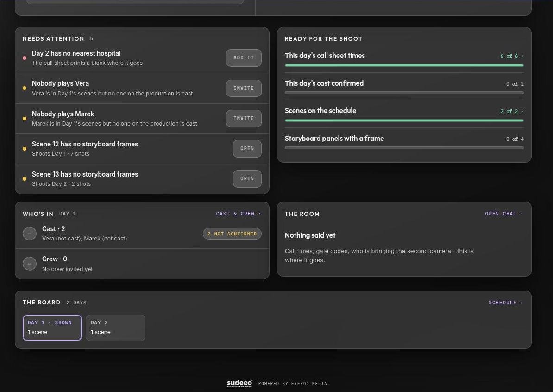Screen dimensions: 553x392
Task: Click the red dot beside Day 2 hospital
Action: click(x=25, y=58)
